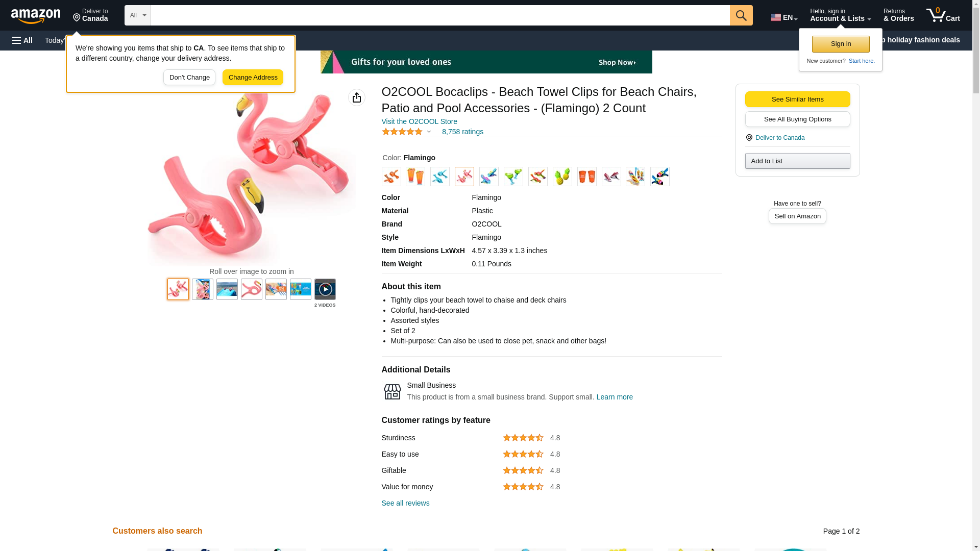Select the toucan color option
This screenshot has width=980, height=551.
coord(659,177)
